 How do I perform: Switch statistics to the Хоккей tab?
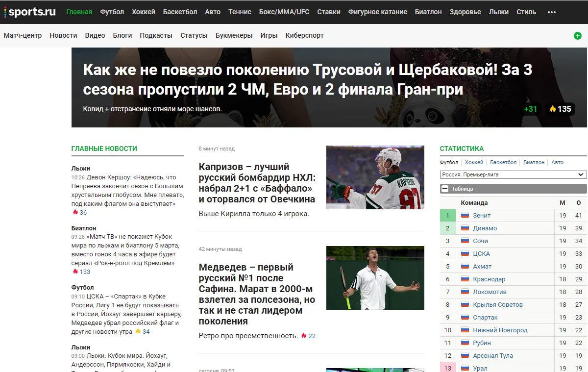(x=474, y=162)
